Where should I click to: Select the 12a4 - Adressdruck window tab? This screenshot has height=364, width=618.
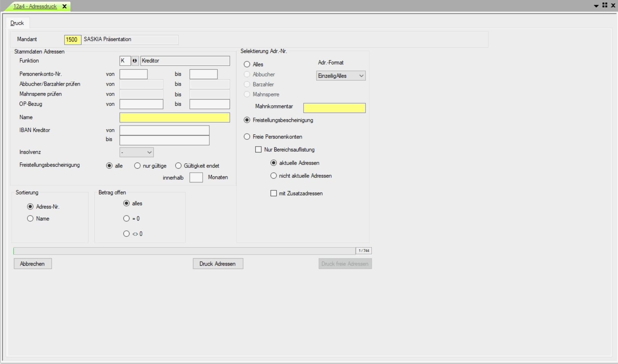pyautogui.click(x=35, y=6)
